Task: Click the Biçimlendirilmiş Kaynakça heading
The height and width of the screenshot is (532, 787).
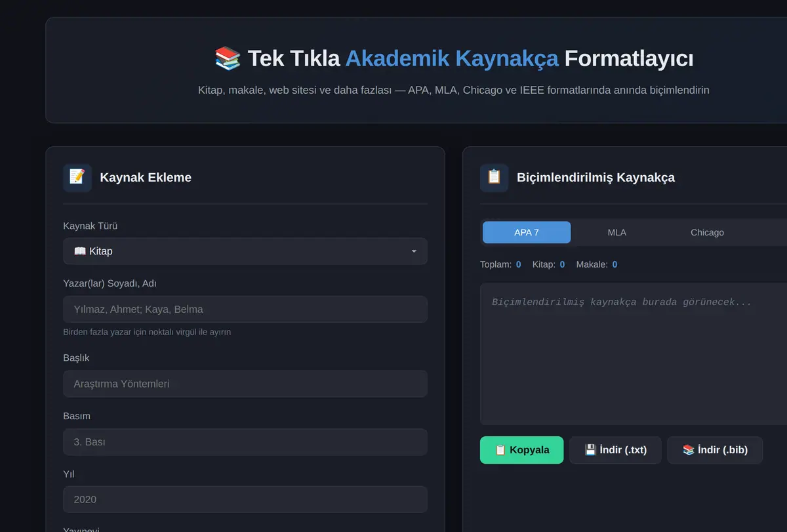Action: (595, 178)
